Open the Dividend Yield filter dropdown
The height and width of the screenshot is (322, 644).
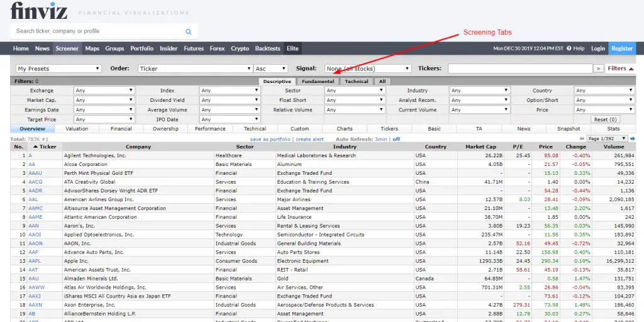(x=230, y=100)
